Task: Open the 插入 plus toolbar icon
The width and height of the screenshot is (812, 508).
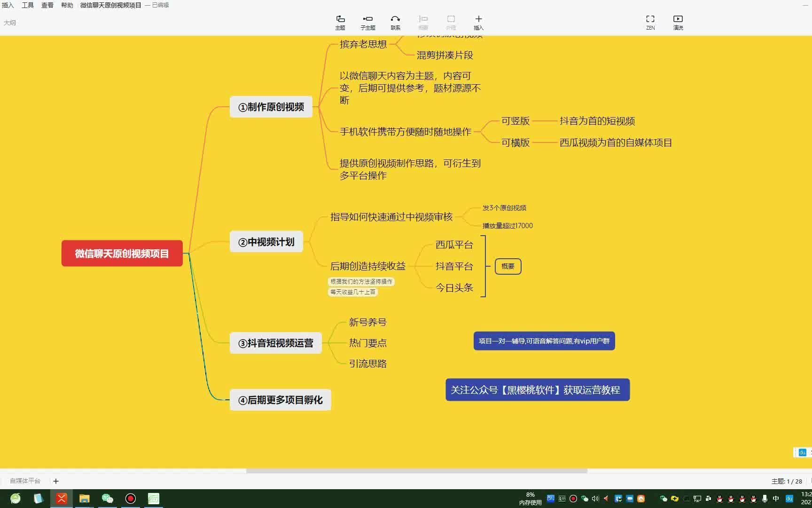Action: pos(478,22)
